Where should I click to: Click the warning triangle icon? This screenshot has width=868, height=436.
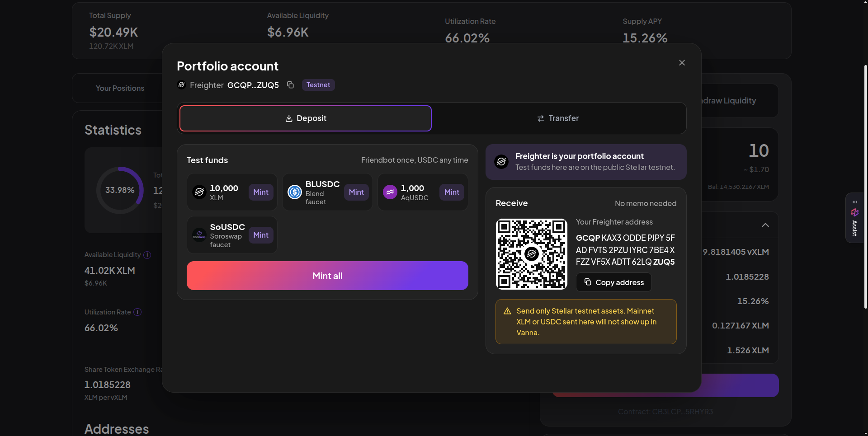click(507, 311)
